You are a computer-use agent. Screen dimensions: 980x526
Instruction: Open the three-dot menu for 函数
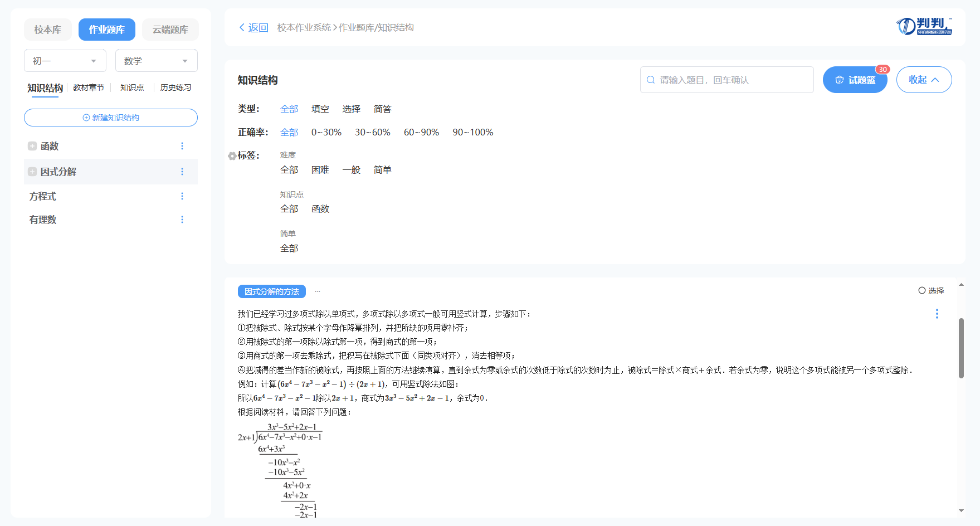[x=182, y=146]
